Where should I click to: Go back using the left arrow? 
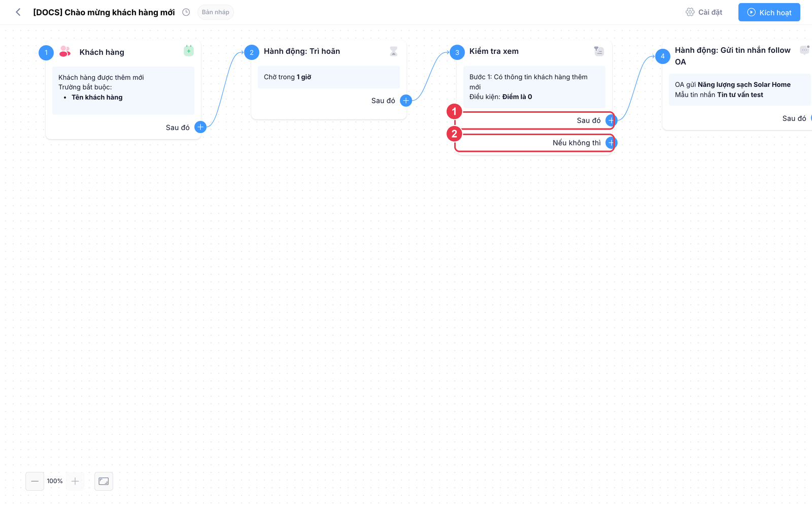pos(18,12)
